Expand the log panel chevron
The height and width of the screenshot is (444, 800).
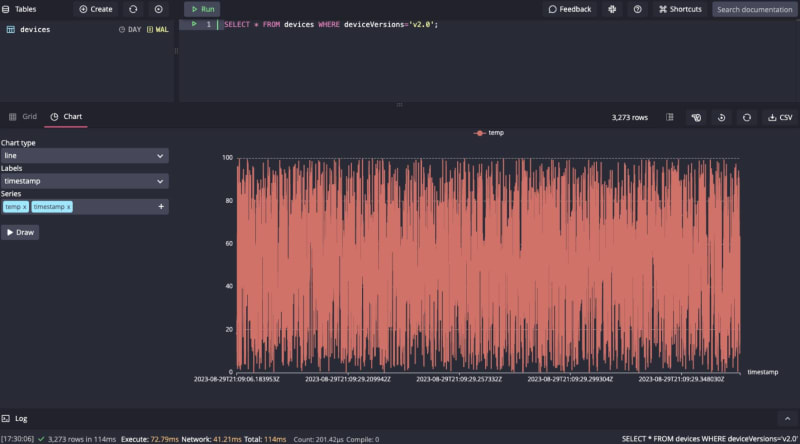tap(787, 418)
